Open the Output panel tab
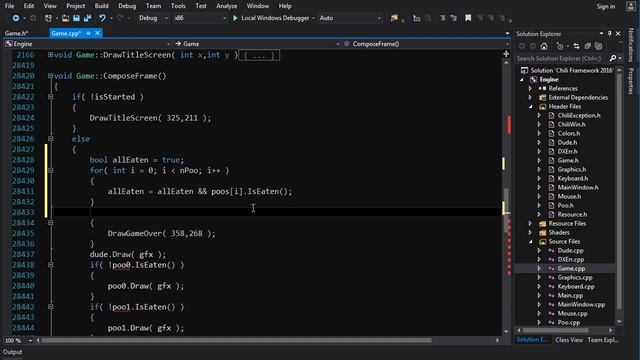Screen dimensions: 640x360 [13, 352]
